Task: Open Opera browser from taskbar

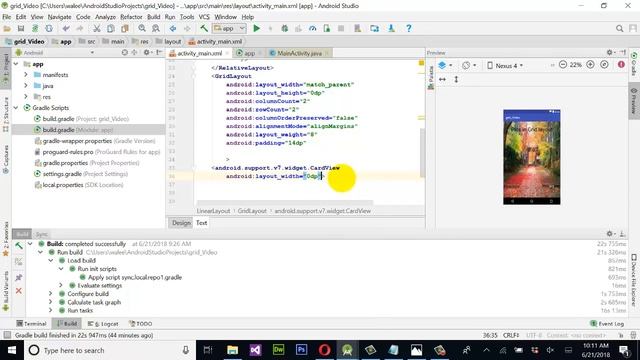Action: pos(324,350)
